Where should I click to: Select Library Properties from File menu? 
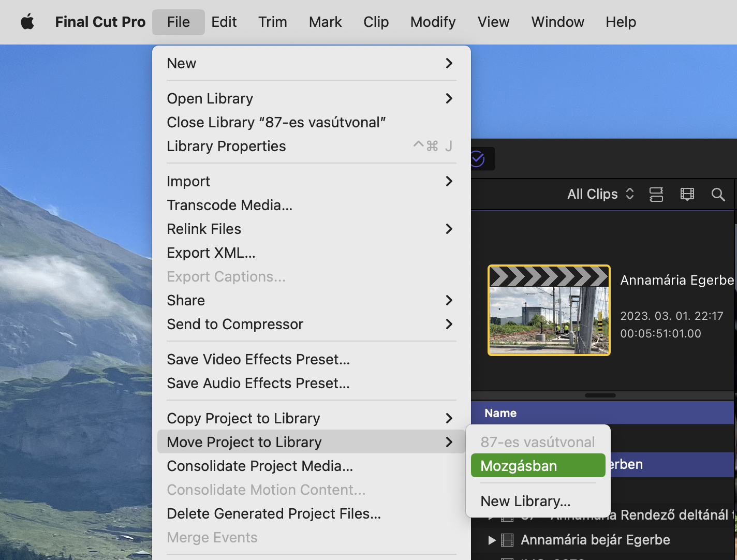click(x=312, y=146)
